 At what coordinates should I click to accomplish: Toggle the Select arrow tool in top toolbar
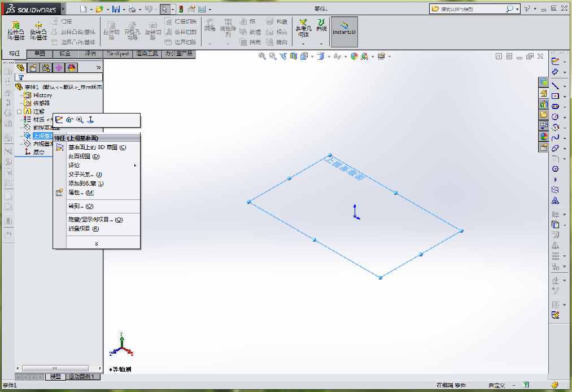pos(164,9)
